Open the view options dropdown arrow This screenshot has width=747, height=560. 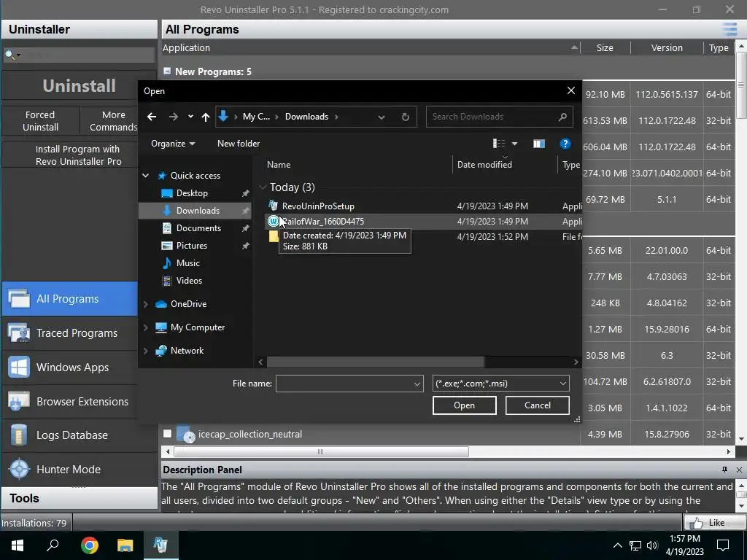point(514,144)
